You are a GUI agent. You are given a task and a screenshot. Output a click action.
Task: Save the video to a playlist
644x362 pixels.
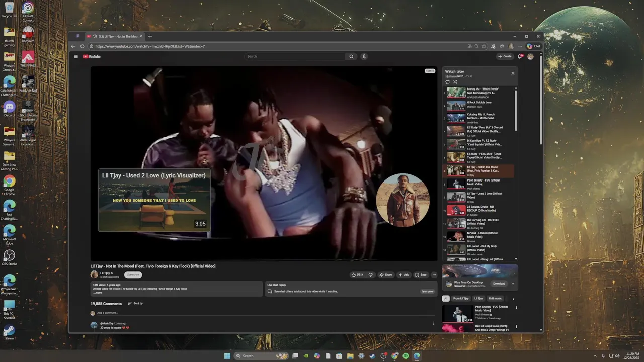[421, 275]
